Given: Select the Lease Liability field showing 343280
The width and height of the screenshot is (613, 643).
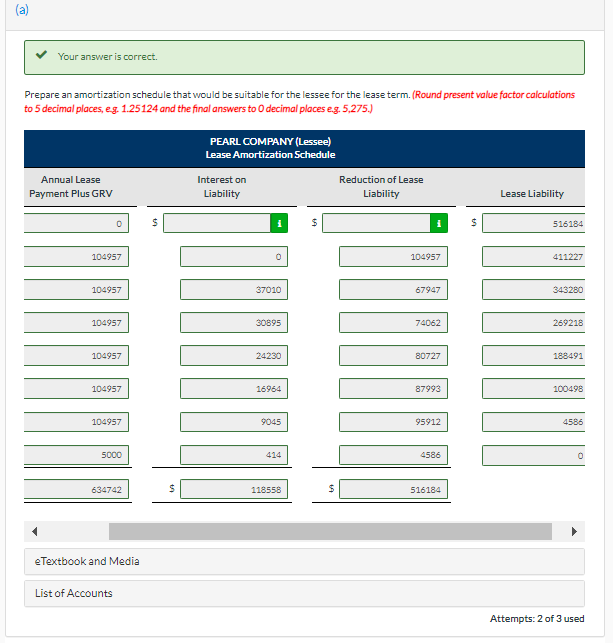Looking at the screenshot, I should (533, 290).
